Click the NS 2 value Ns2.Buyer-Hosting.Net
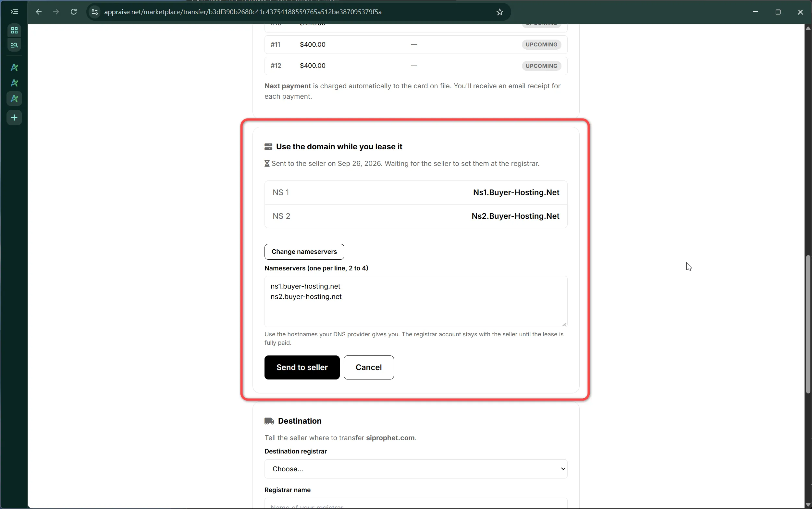The width and height of the screenshot is (812, 509). tap(515, 216)
